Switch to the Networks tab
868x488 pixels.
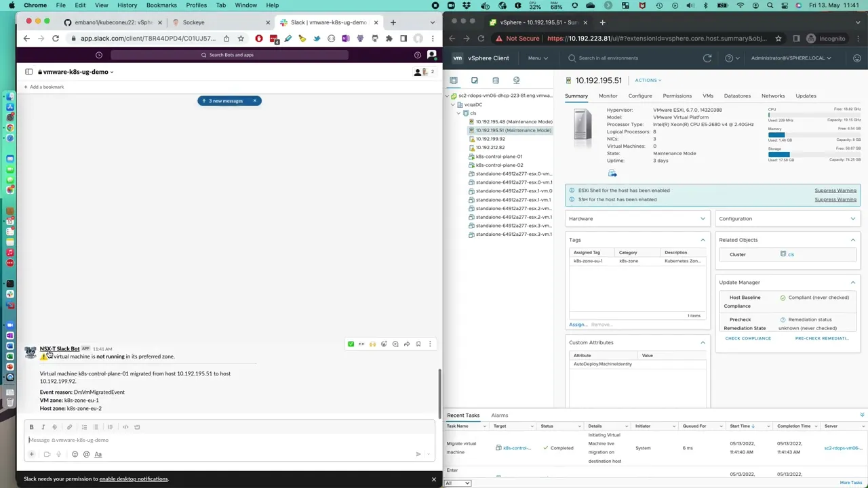coord(773,96)
